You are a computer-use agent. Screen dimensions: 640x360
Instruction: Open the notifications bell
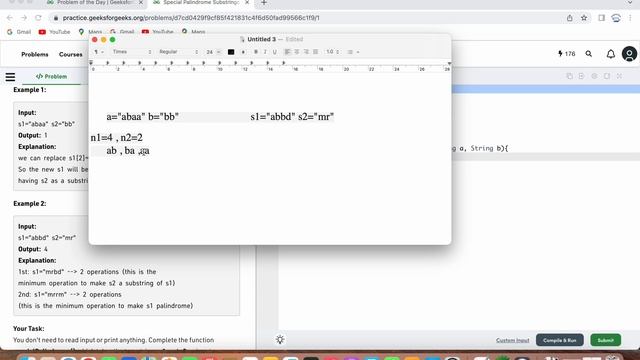pos(611,54)
